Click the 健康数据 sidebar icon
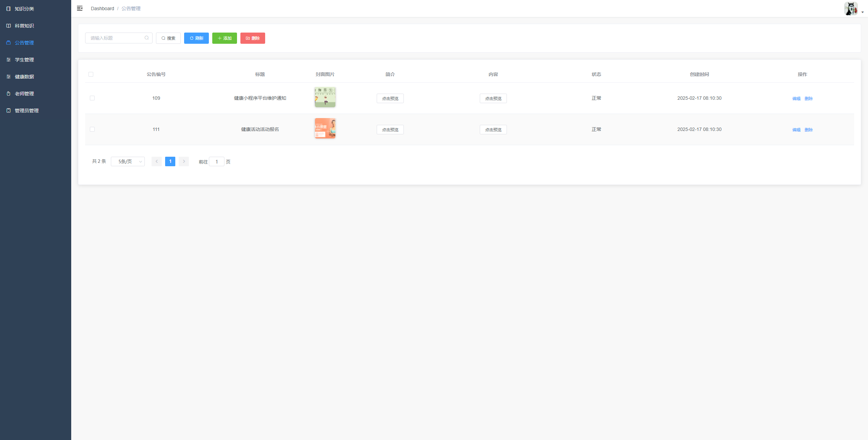The height and width of the screenshot is (440, 868). [8, 77]
